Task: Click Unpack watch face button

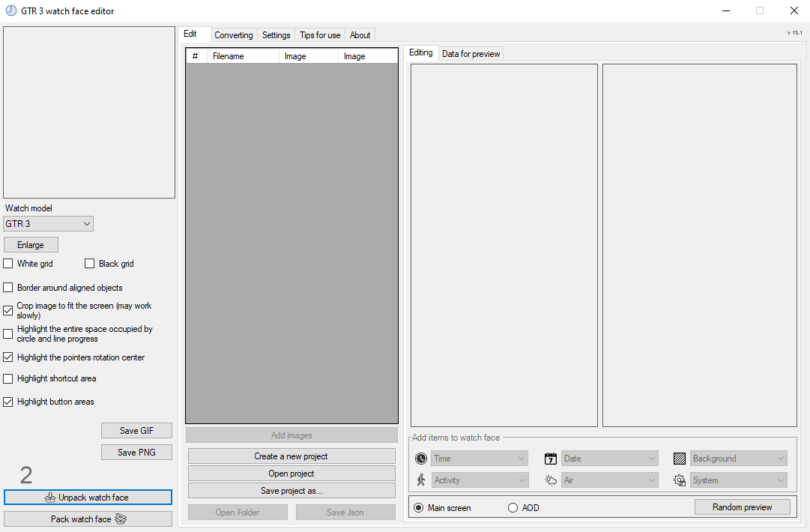Action: pos(88,498)
